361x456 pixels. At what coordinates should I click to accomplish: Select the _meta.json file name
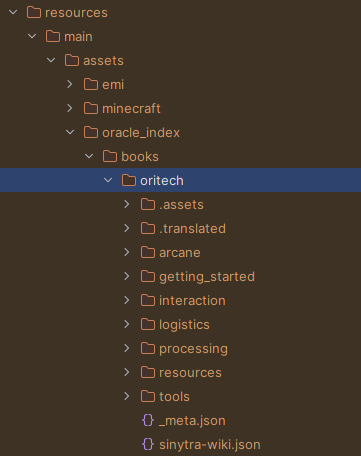pyautogui.click(x=192, y=421)
